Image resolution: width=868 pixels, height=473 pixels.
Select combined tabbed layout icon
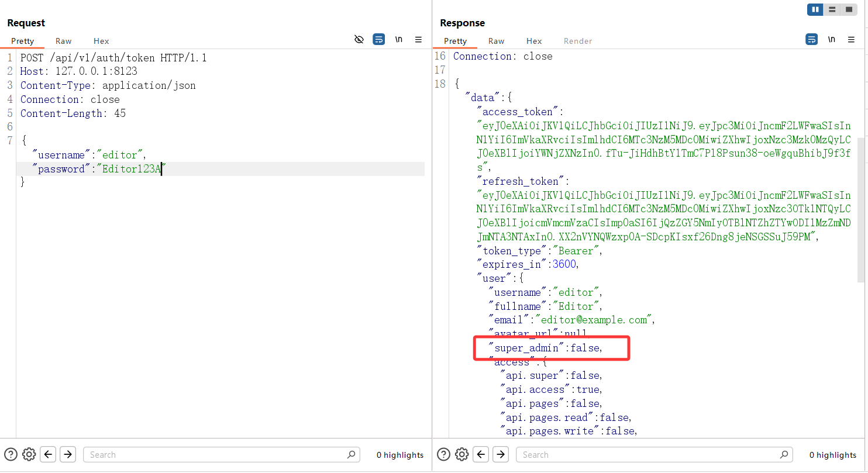[x=848, y=9]
